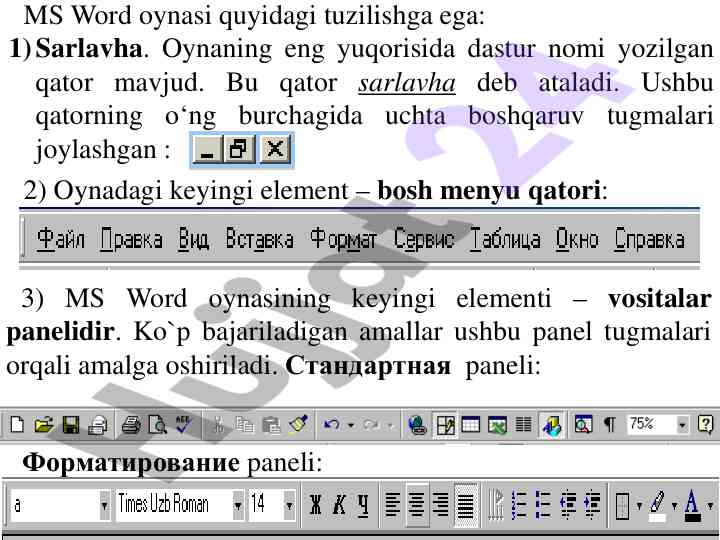Click the Increase Indent icon
720x540 pixels.
[x=592, y=505]
